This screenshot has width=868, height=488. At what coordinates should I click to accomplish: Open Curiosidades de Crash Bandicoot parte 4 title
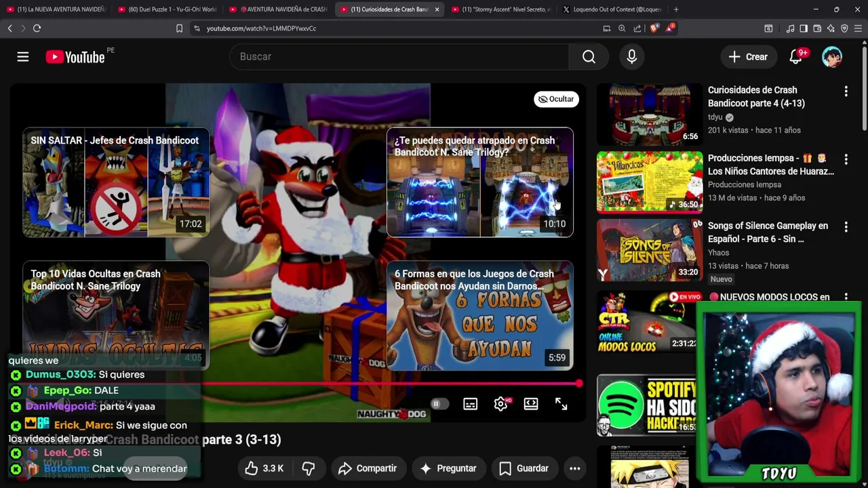pos(756,96)
